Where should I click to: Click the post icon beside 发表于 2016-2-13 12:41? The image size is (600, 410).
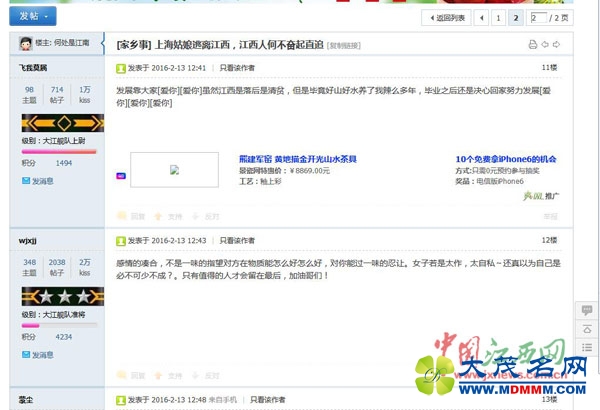pyautogui.click(x=121, y=68)
